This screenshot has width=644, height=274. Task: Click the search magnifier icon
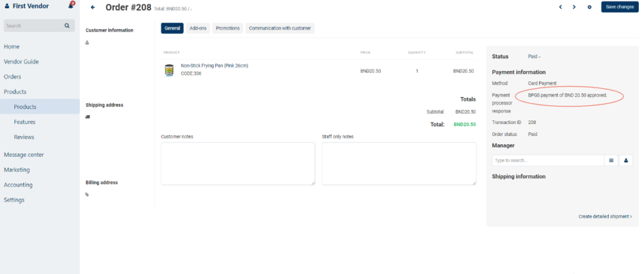point(67,26)
